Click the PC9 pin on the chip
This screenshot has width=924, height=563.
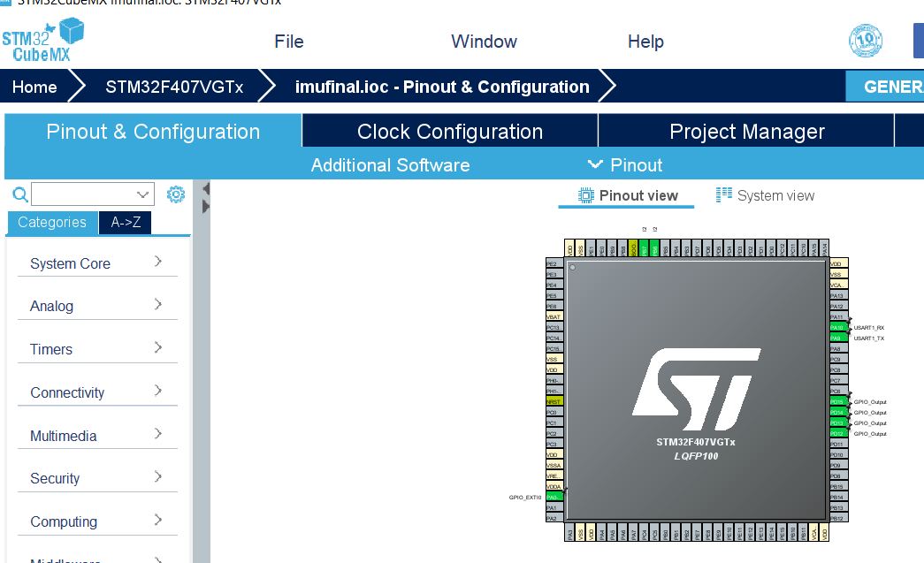point(838,359)
